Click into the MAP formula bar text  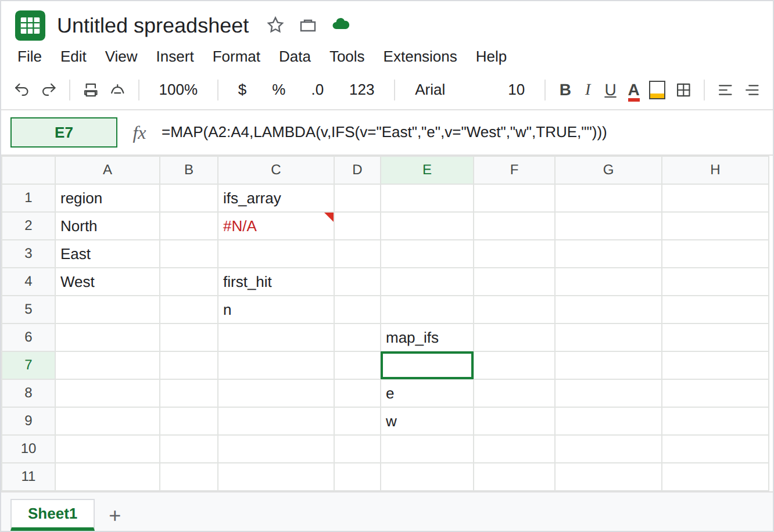click(384, 132)
